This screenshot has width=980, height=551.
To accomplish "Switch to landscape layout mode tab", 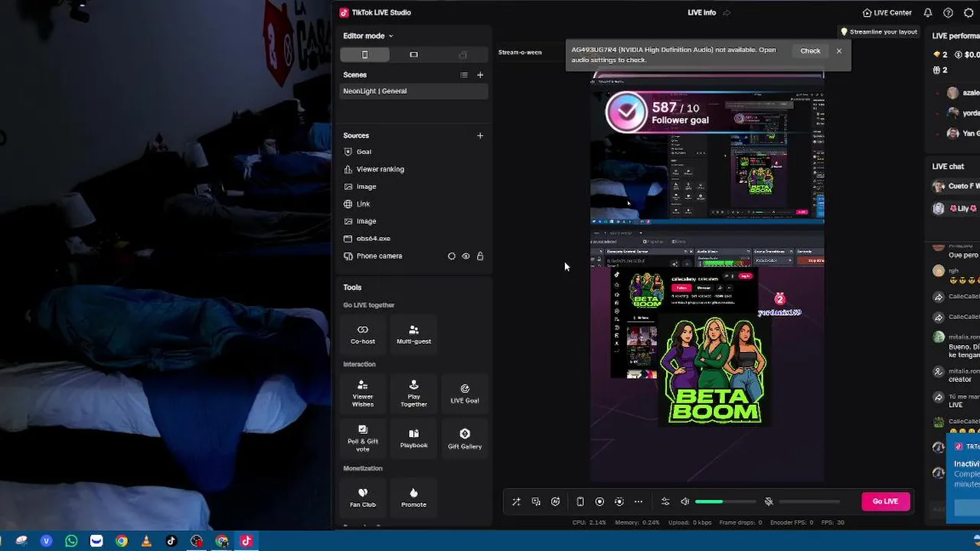I will (x=413, y=54).
